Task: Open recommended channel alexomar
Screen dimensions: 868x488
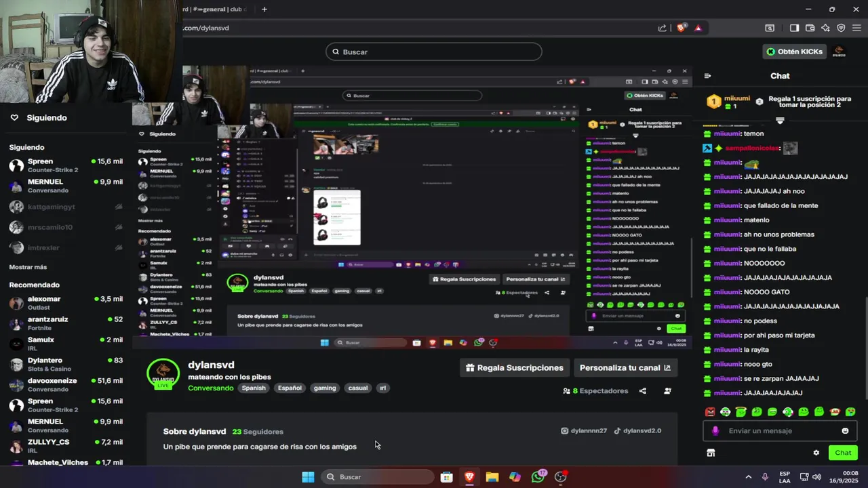Action: pyautogui.click(x=66, y=303)
